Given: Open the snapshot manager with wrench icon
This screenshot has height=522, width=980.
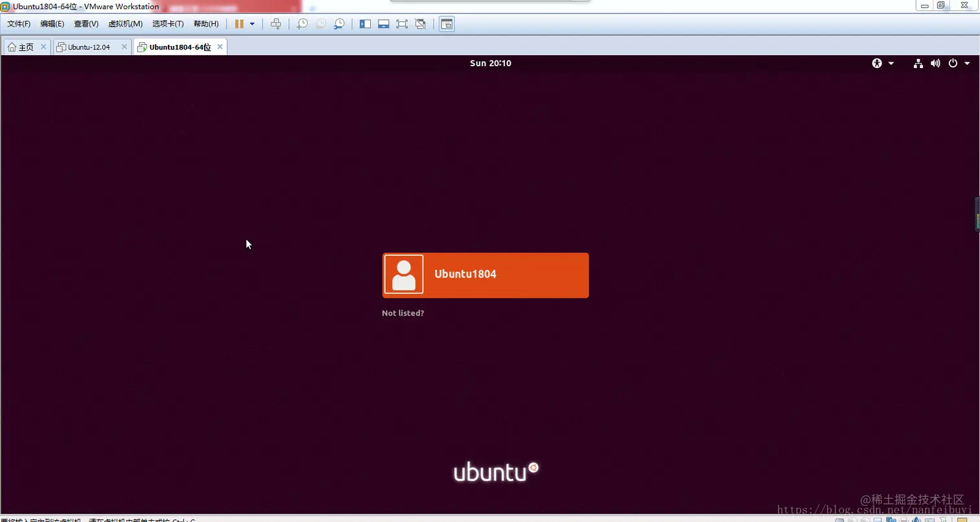Looking at the screenshot, I should pyautogui.click(x=339, y=24).
